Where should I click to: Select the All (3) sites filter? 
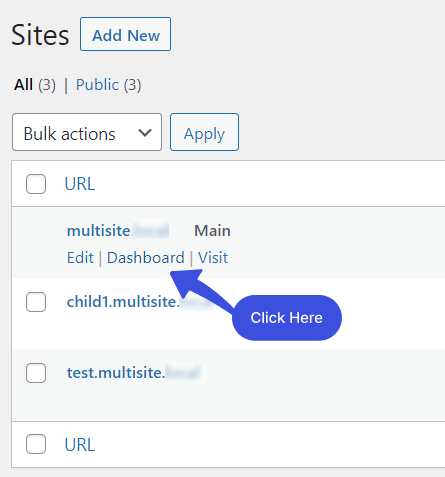point(35,85)
